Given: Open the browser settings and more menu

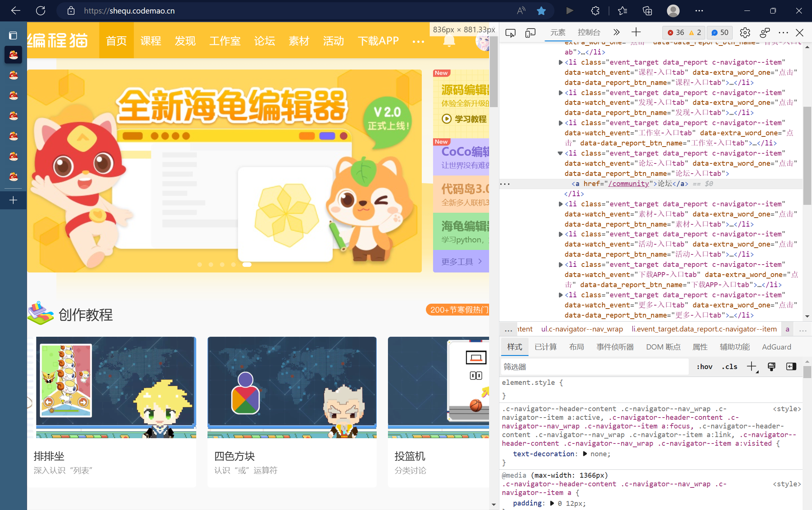Looking at the screenshot, I should (699, 11).
